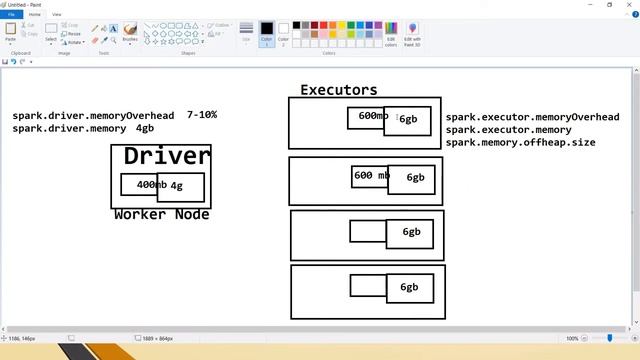Pick the green color swatch

tap(351, 25)
